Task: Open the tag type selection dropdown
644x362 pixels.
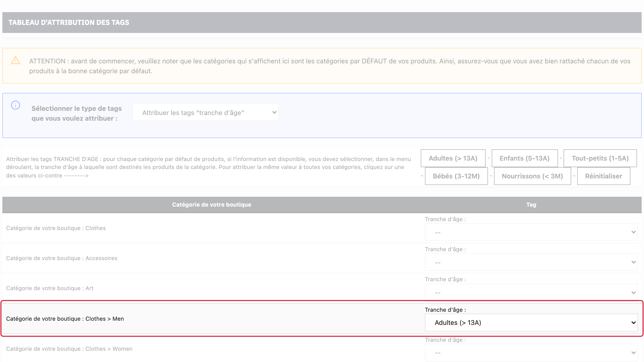Action: [205, 113]
